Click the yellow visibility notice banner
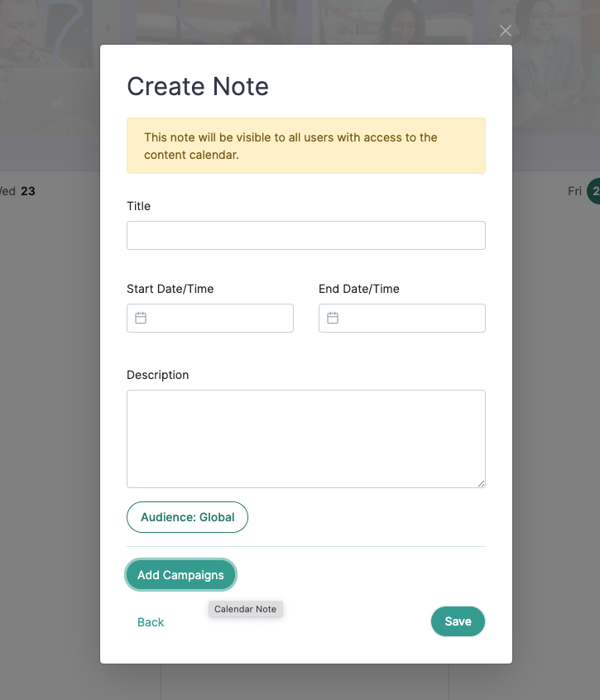 pos(306,146)
